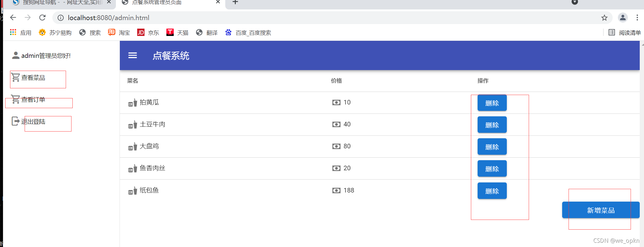Click the 操作 column header

(x=483, y=81)
